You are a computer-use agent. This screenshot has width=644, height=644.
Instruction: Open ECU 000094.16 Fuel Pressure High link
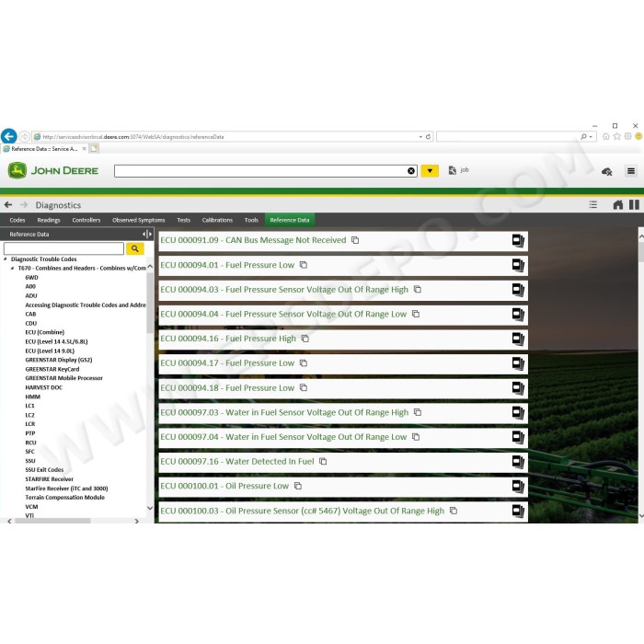[228, 339]
